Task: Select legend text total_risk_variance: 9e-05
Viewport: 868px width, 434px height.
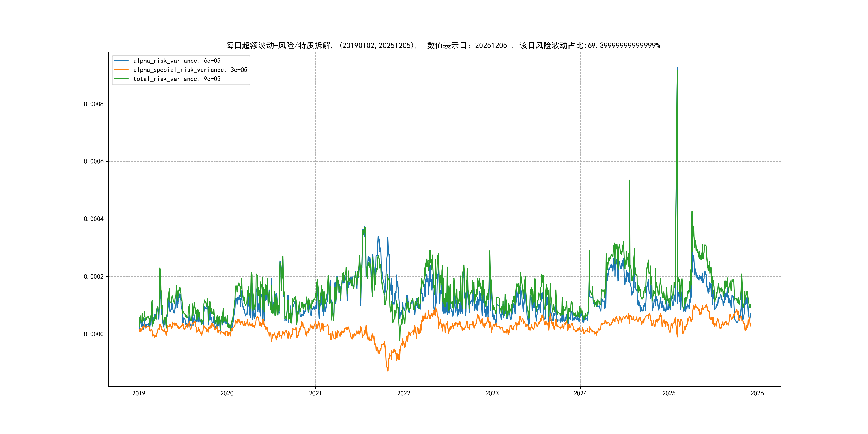Action: (177, 79)
